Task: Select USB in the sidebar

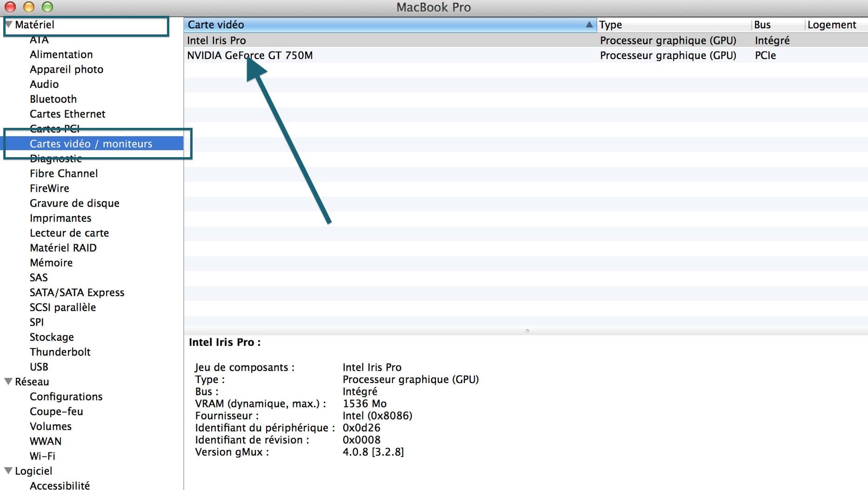Action: [x=39, y=367]
